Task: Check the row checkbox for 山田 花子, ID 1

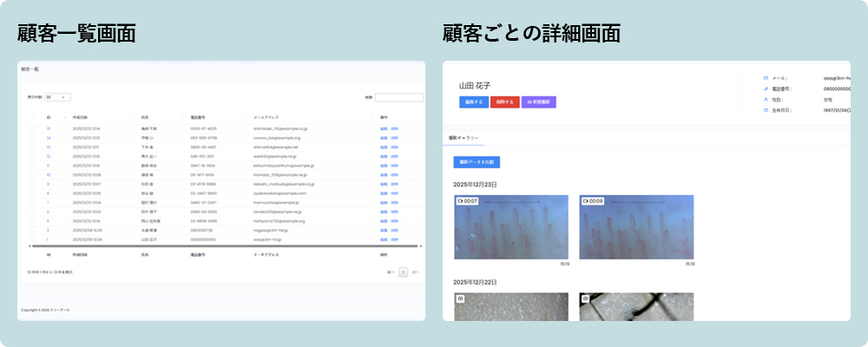Action: [34, 239]
